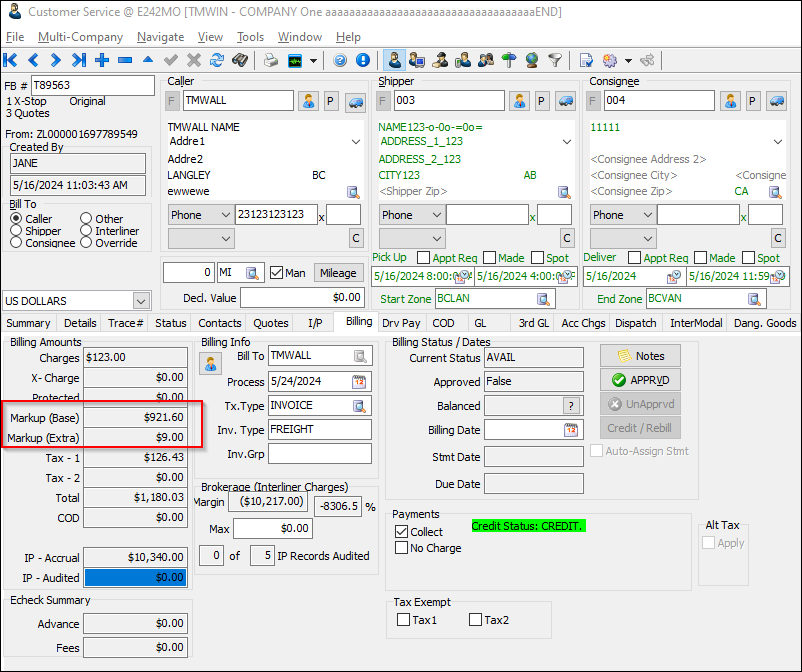Expand Caller address chevron
This screenshot has width=802, height=672.
[356, 142]
